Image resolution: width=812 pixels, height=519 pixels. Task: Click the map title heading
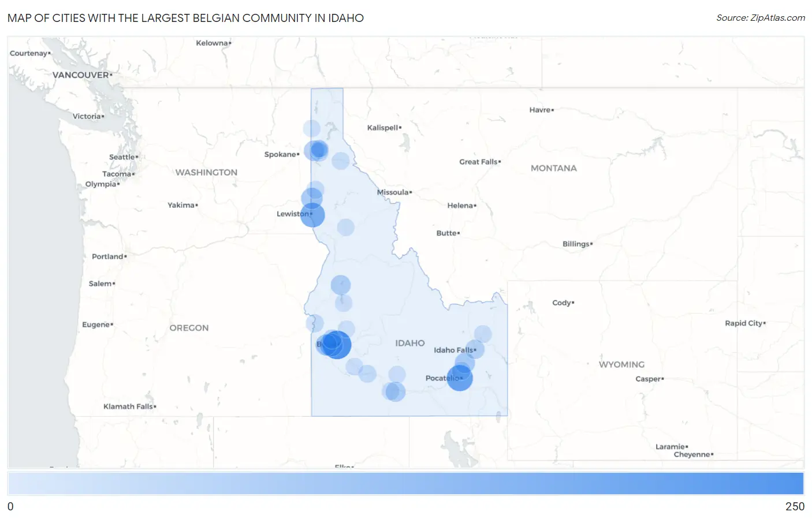tap(185, 18)
